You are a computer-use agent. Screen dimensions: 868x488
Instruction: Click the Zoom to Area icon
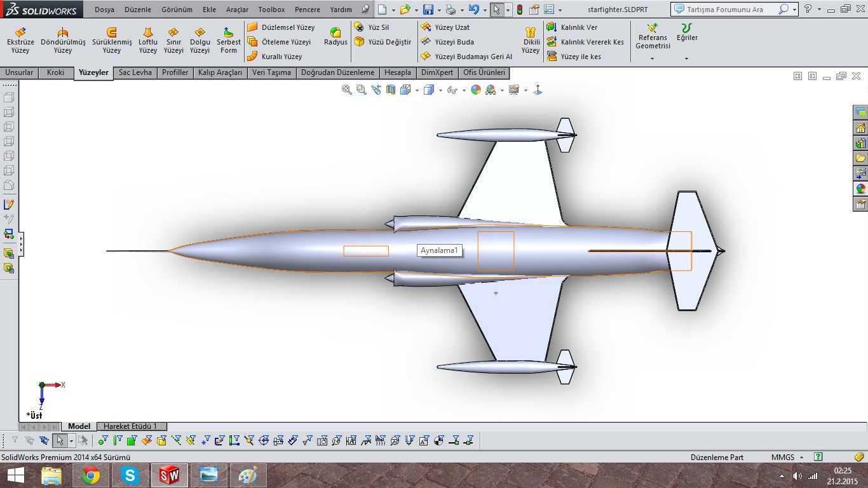point(361,90)
